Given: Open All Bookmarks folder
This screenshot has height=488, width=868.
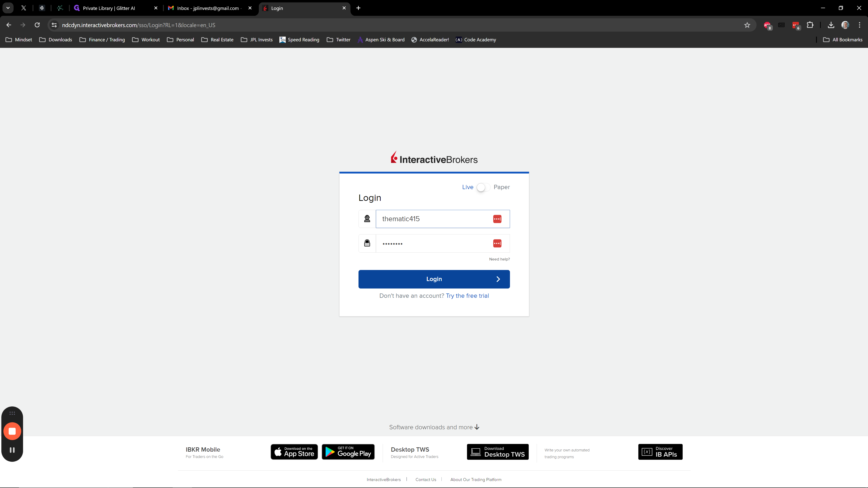Looking at the screenshot, I should click(x=843, y=40).
